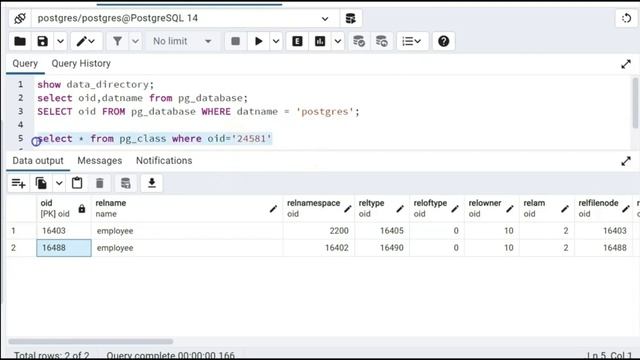The height and width of the screenshot is (360, 640).
Task: Open the Messages tab
Action: pyautogui.click(x=100, y=161)
